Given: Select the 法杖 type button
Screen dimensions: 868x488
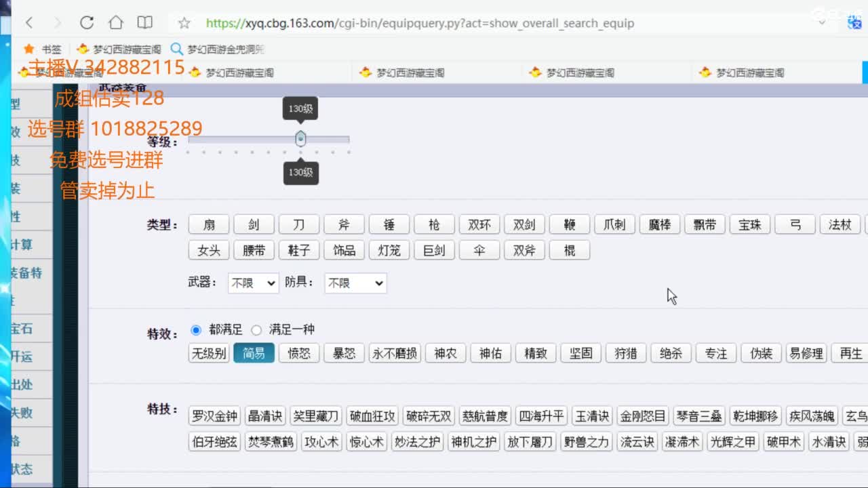Looking at the screenshot, I should click(840, 224).
